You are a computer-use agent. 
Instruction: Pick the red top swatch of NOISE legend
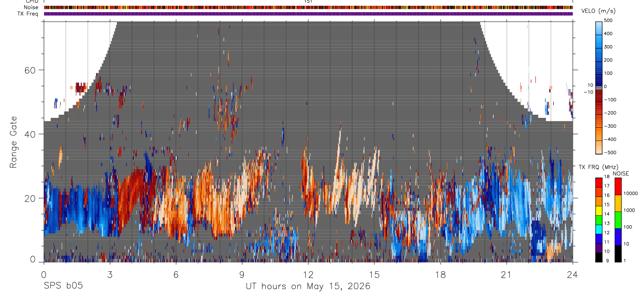[618, 186]
